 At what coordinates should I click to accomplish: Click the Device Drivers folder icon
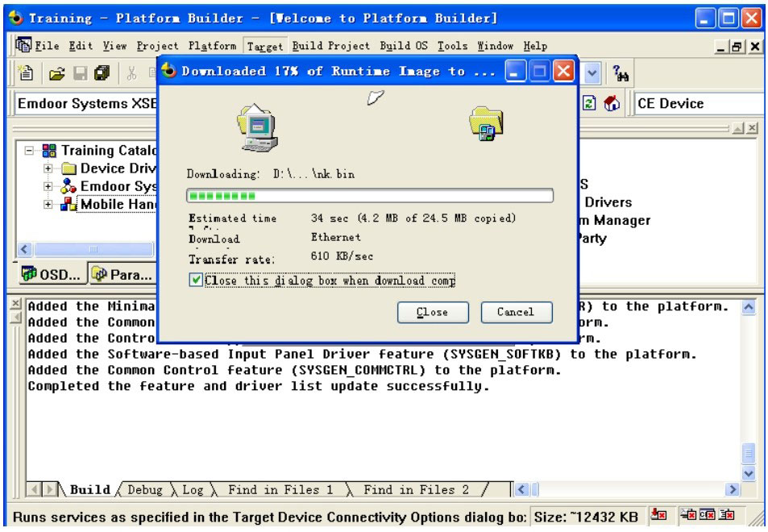[69, 168]
